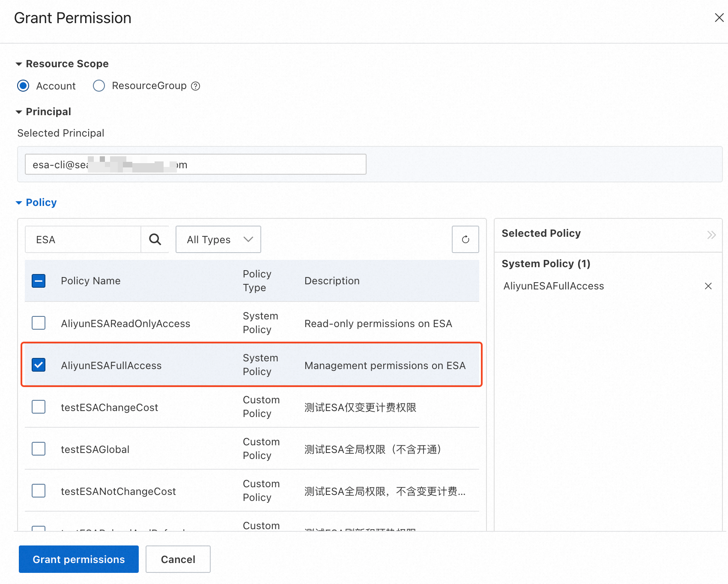Open the All Types dropdown

218,239
